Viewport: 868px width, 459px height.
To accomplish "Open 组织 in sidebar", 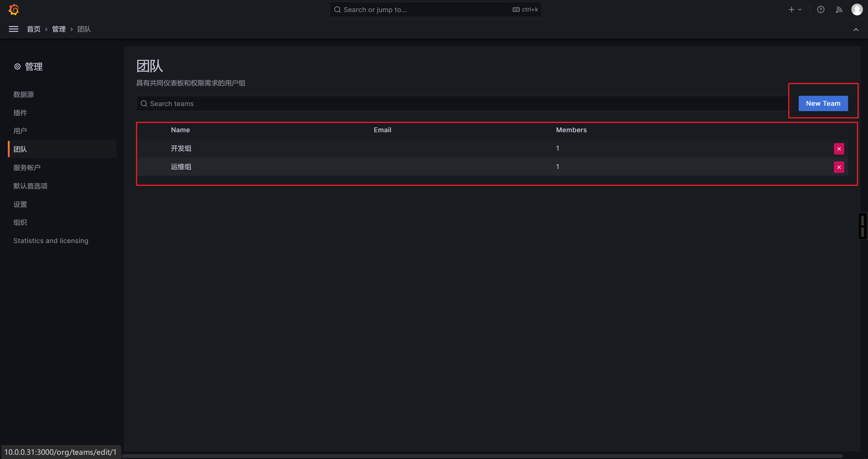I will coord(20,222).
